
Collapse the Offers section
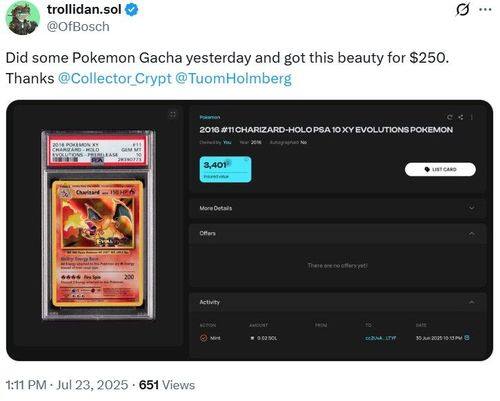coord(472,233)
